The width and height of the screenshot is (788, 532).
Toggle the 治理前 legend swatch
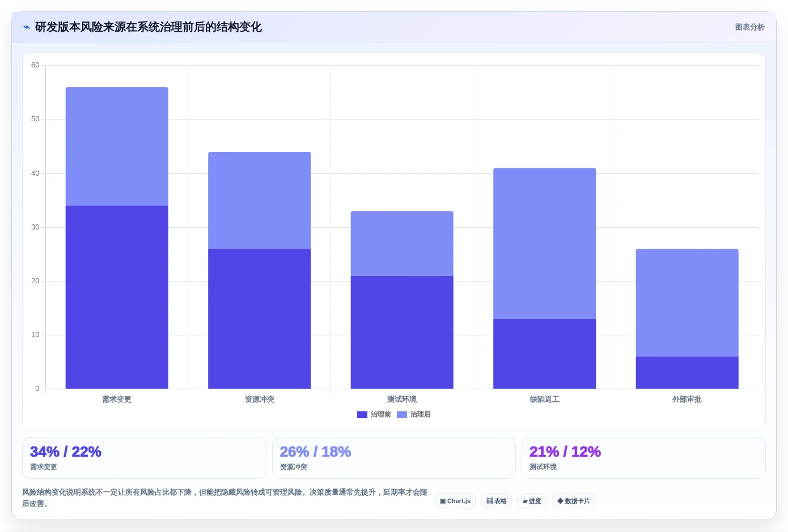pos(362,415)
